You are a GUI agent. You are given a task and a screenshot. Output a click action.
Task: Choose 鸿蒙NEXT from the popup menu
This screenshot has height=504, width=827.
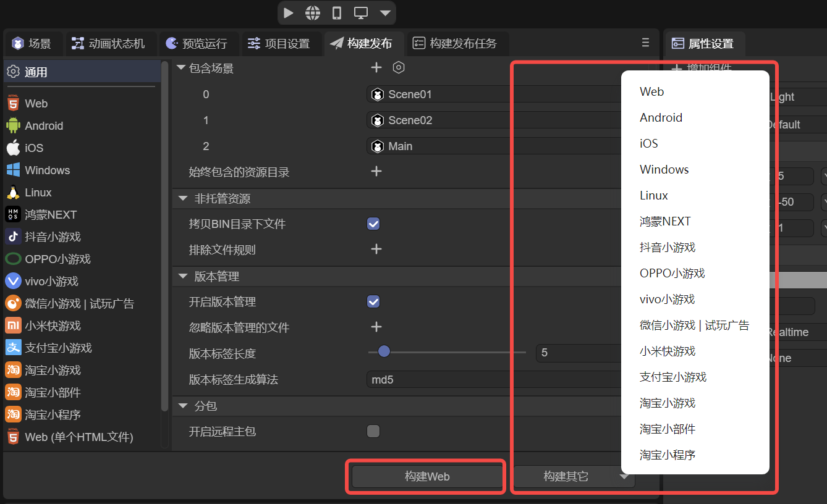pyautogui.click(x=665, y=221)
